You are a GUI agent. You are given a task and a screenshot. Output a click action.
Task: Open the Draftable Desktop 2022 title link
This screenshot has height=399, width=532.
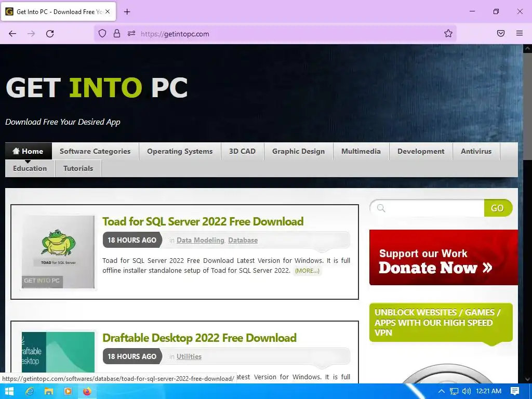[199, 338]
